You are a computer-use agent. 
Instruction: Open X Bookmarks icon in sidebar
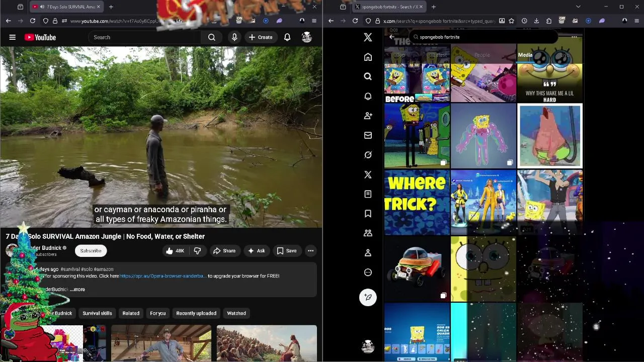[x=368, y=214]
